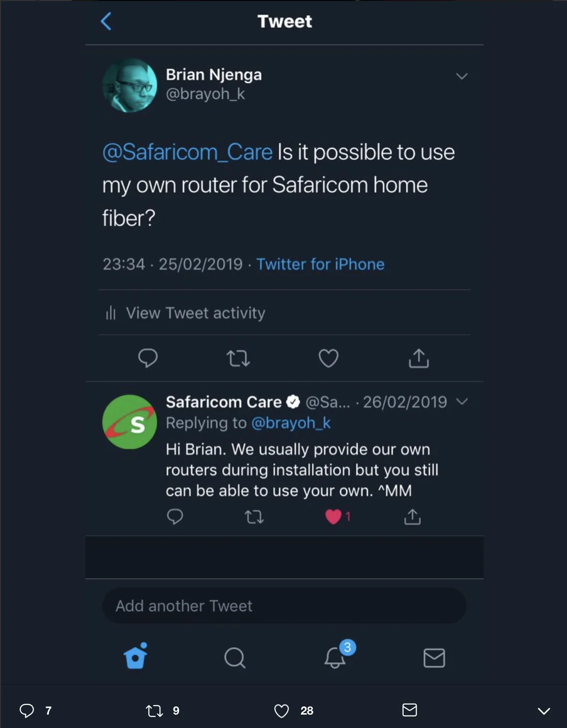Reply to Brian Njenga's tweet
Screen dimensions: 567x728
[147, 358]
